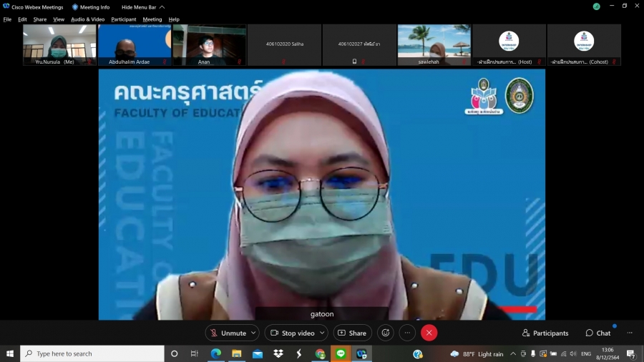Click the Share content button
The width and height of the screenshot is (644, 362).
[352, 333]
